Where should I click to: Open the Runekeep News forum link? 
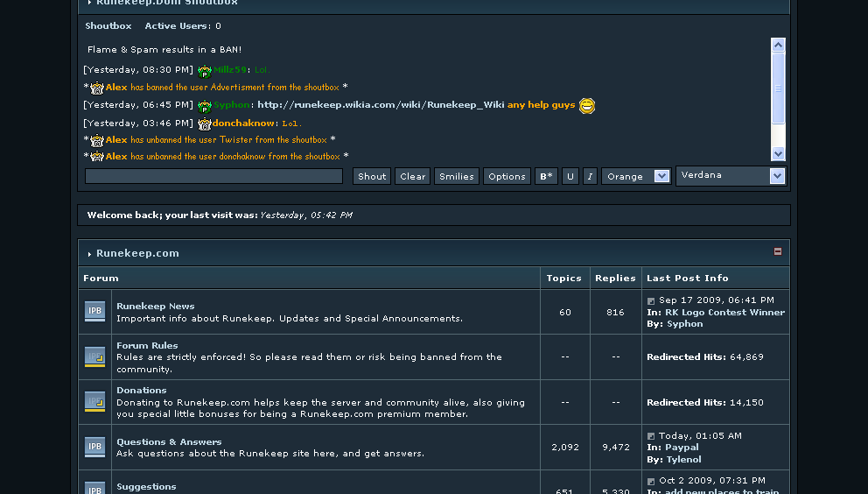click(x=155, y=306)
